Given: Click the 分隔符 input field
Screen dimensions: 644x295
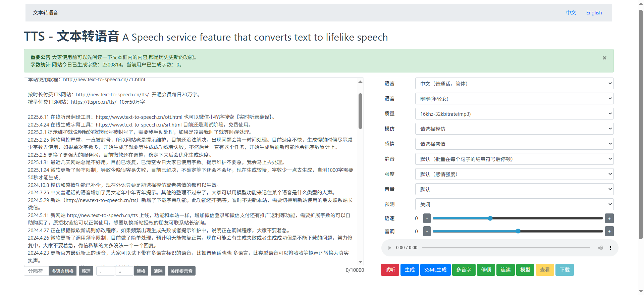Looking at the screenshot, I should [36, 271].
